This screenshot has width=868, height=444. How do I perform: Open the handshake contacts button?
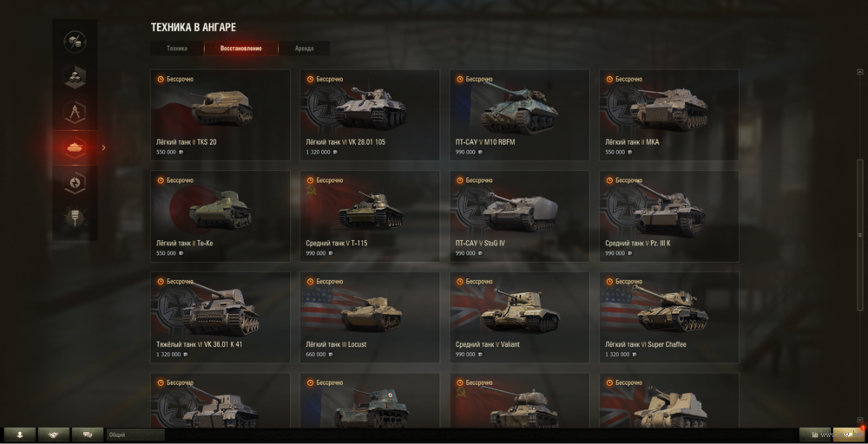pyautogui.click(x=54, y=434)
